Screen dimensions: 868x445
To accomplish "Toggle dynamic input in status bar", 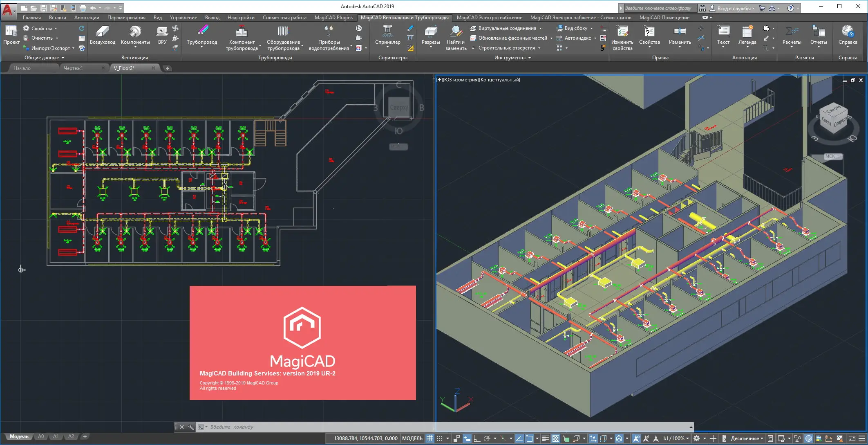I will tap(467, 438).
